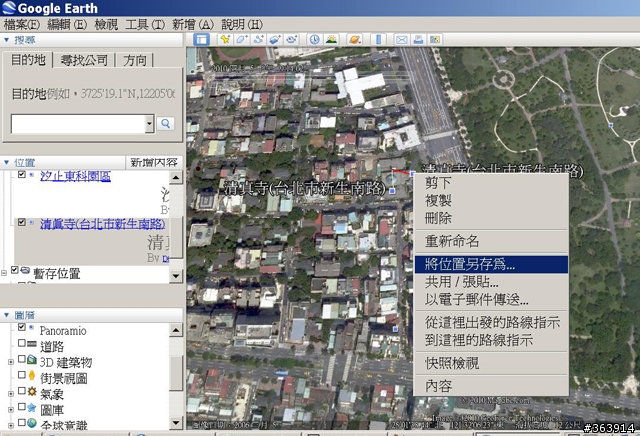Open the search box history dropdown
The height and width of the screenshot is (436, 640).
pyautogui.click(x=149, y=124)
